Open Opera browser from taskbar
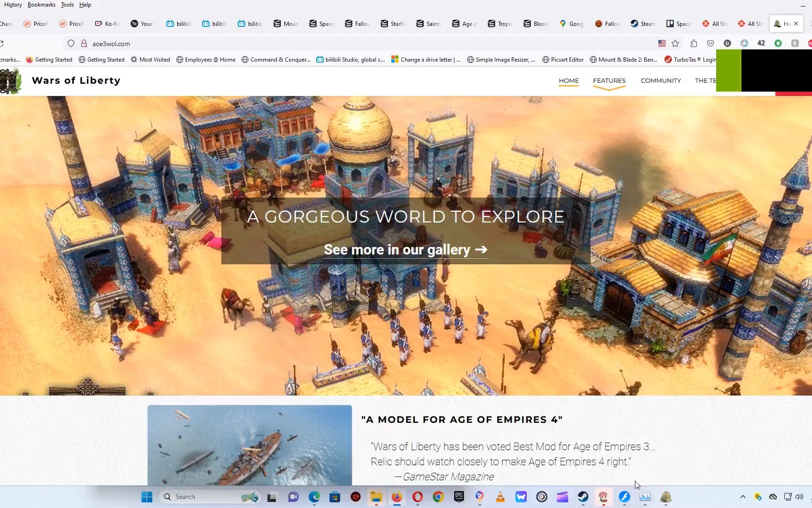Screen dimensions: 812x508 click(x=417, y=497)
